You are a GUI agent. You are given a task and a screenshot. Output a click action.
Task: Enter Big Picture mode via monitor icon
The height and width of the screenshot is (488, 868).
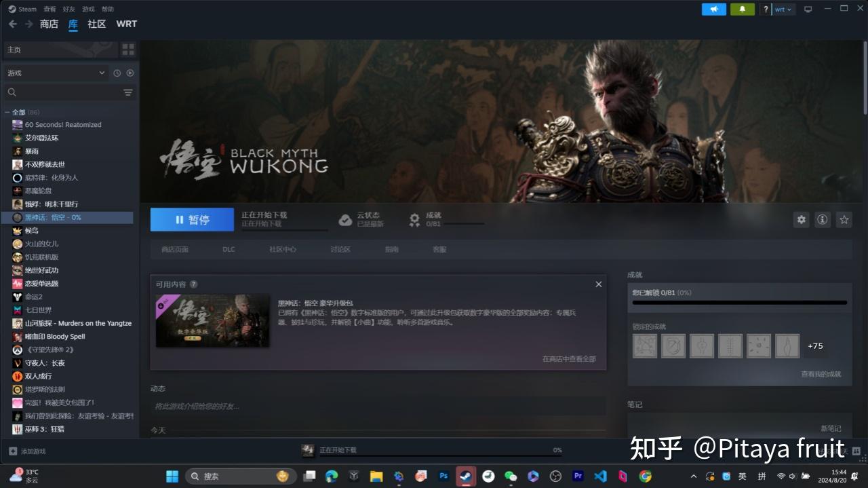coord(808,10)
